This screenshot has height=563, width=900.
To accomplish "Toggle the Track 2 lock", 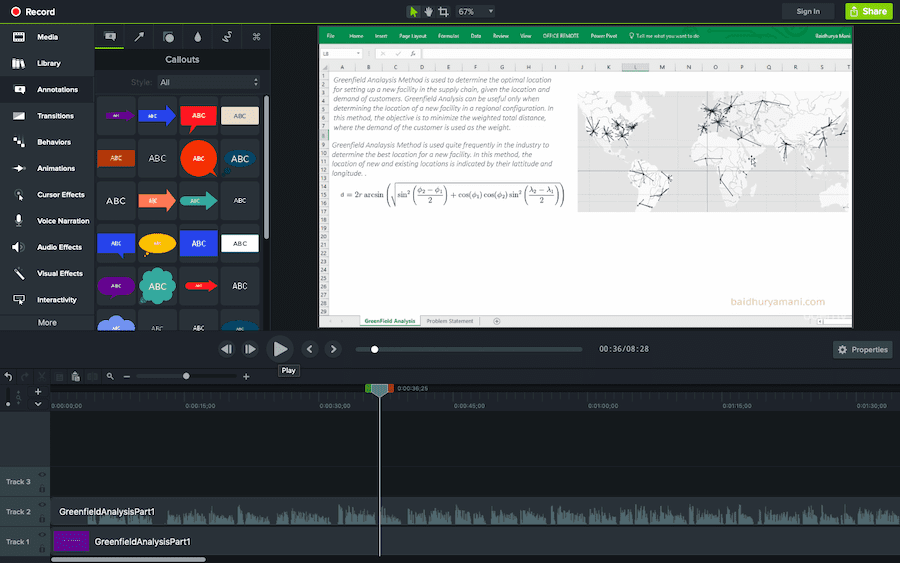I will 42,519.
